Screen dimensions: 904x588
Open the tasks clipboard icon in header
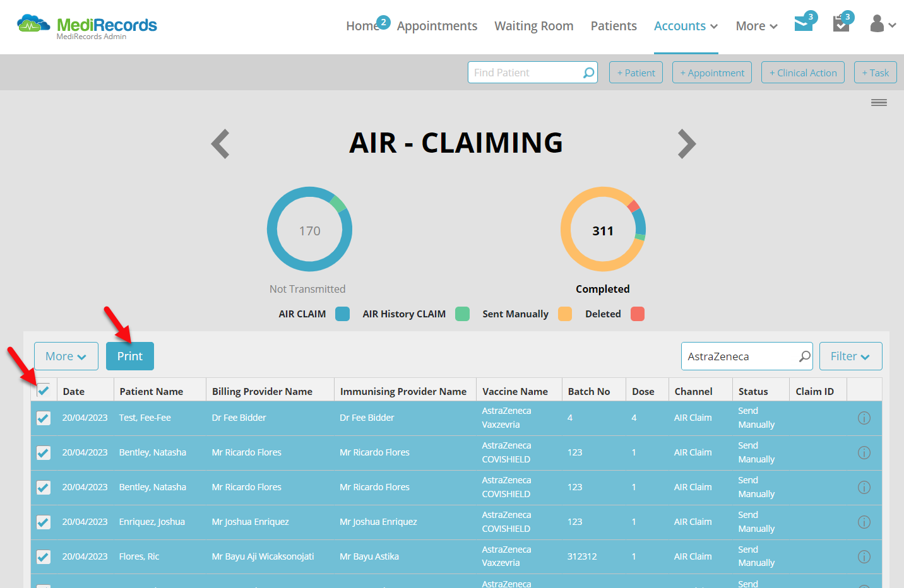(841, 25)
